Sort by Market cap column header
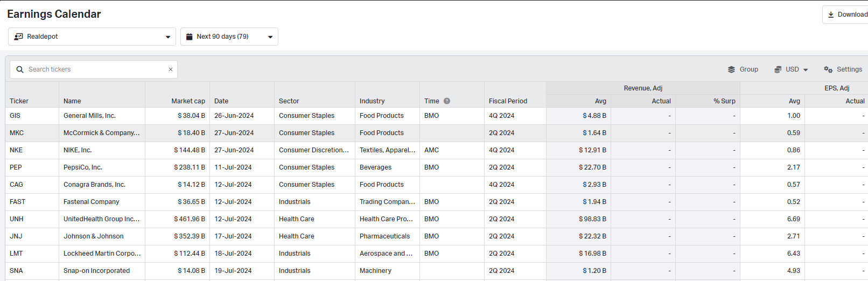868x281 pixels. tap(188, 101)
